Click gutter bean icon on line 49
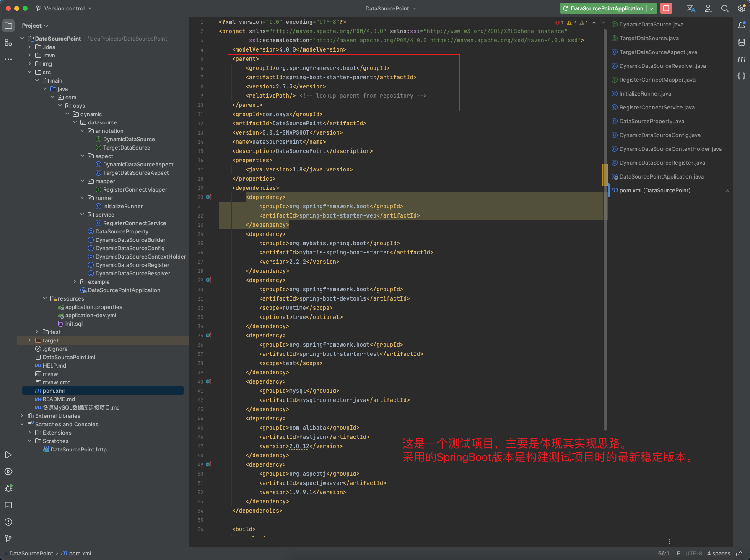 click(208, 464)
